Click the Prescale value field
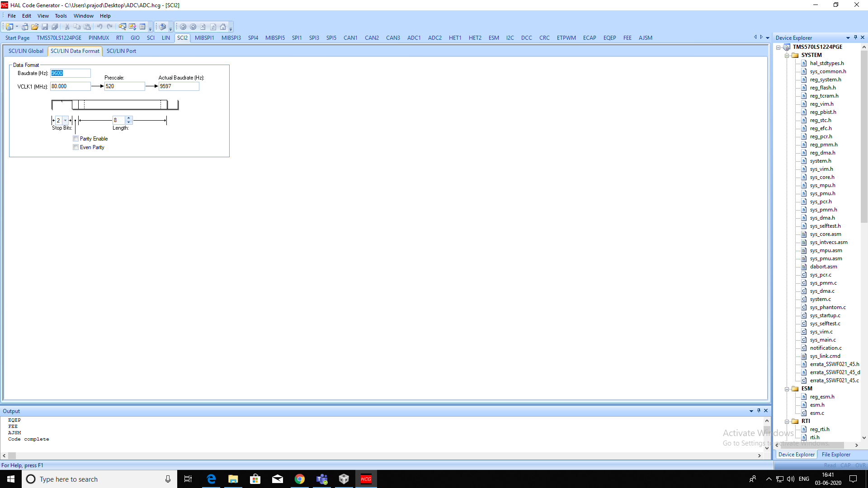 (125, 86)
